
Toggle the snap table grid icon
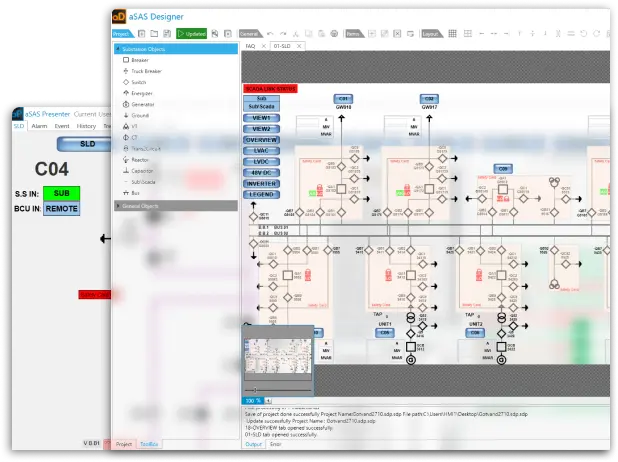467,34
